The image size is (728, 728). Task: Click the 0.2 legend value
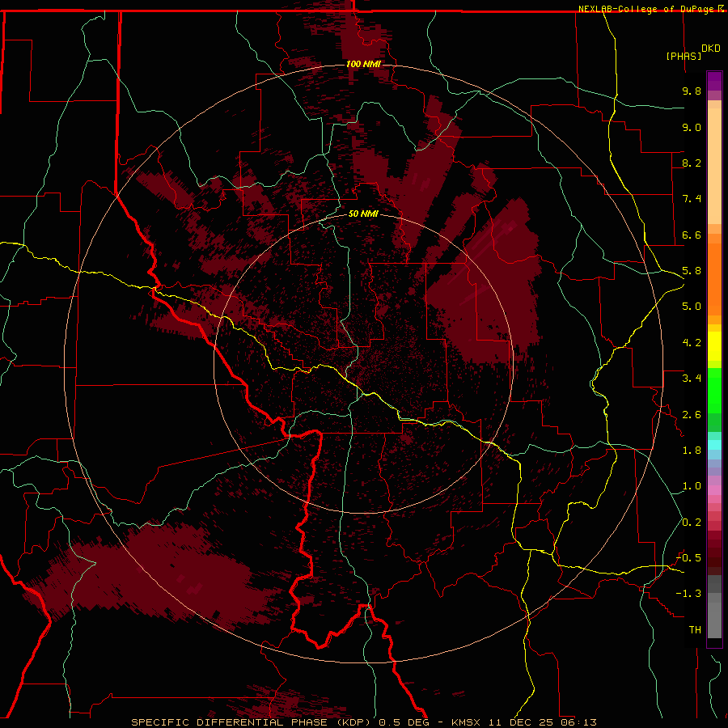coord(692,523)
